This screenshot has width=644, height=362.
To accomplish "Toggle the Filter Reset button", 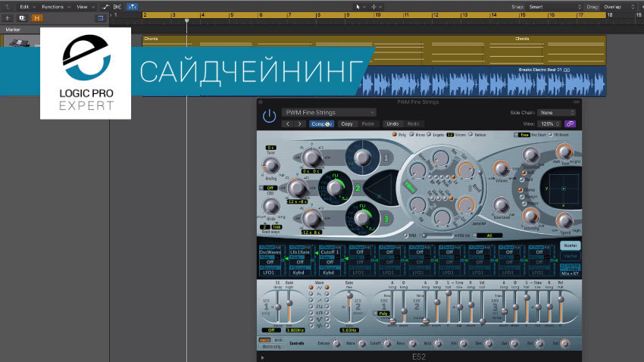I will point(550,135).
